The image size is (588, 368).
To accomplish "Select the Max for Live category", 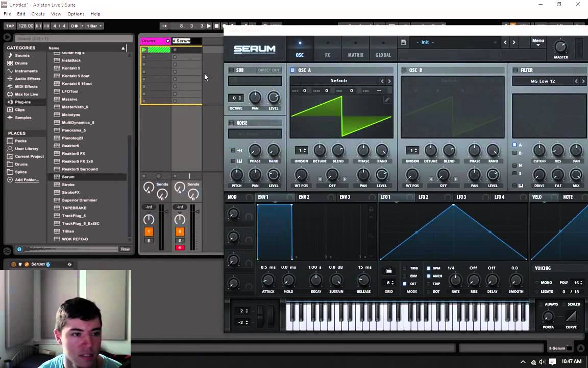I will click(26, 94).
